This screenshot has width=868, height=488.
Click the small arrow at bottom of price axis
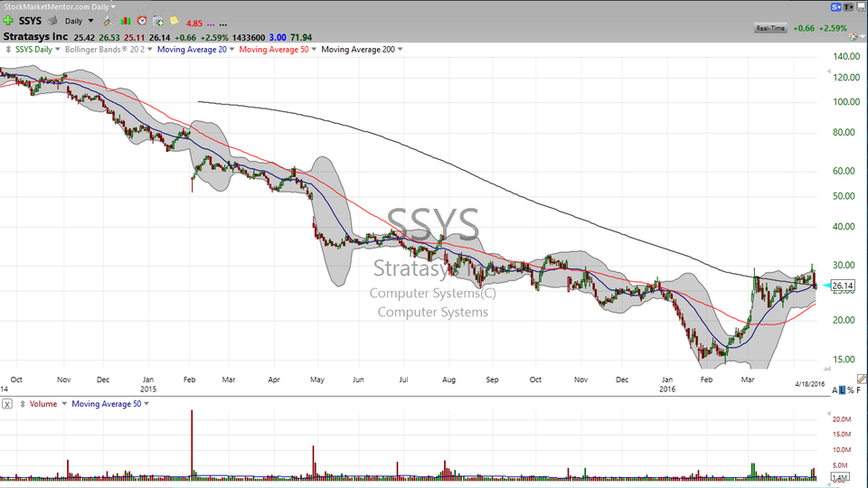coord(827,369)
